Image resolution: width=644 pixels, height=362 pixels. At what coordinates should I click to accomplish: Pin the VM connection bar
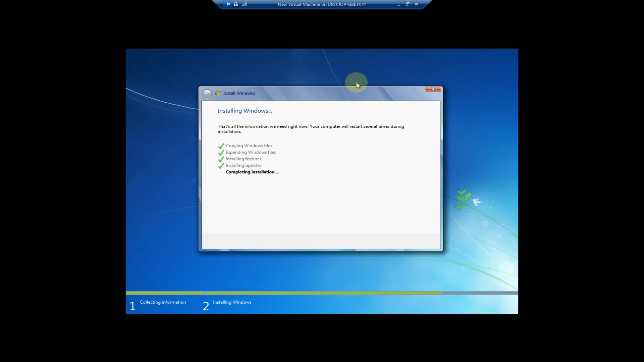(228, 4)
